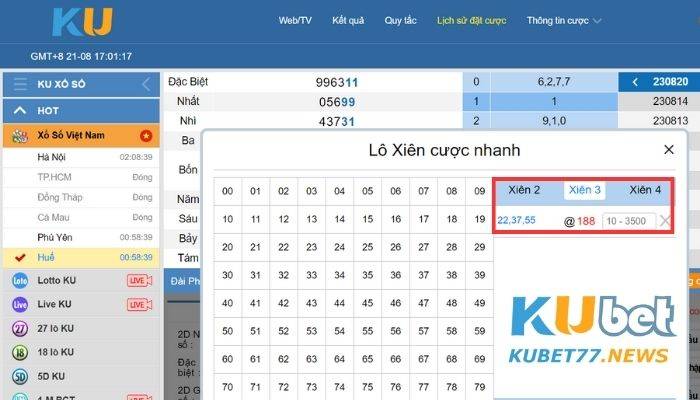Image resolution: width=700 pixels, height=400 pixels.
Task: Open Lịch sử đặt cược menu
Action: [473, 21]
